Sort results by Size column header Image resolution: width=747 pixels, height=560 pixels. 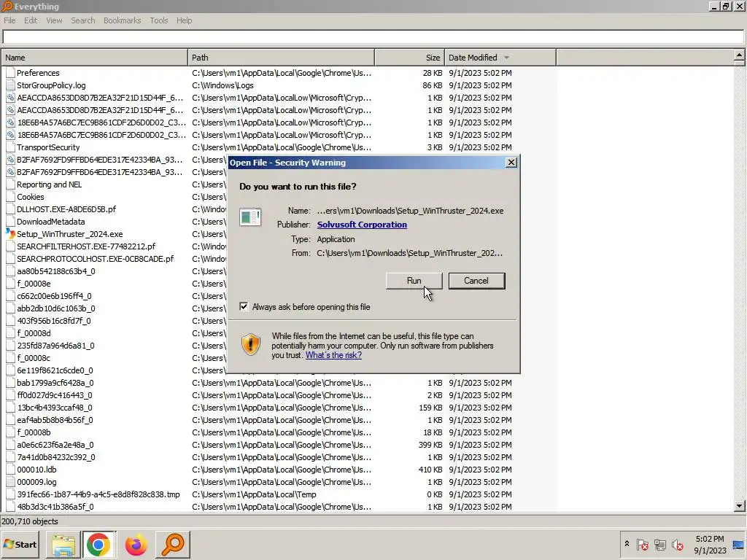pyautogui.click(x=410, y=58)
